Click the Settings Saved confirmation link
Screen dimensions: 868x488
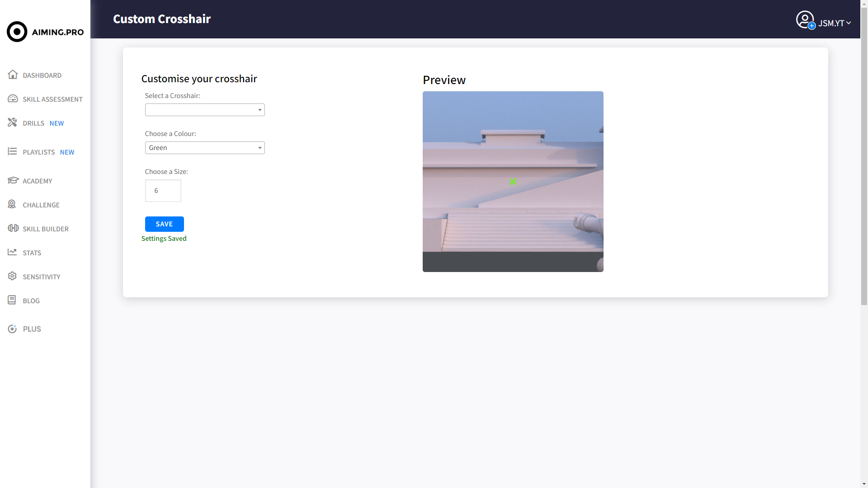164,238
